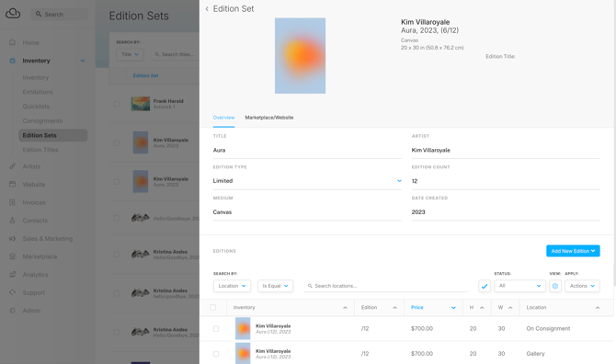
Task: Select Edition Sets in the sidebar
Action: pyautogui.click(x=52, y=135)
